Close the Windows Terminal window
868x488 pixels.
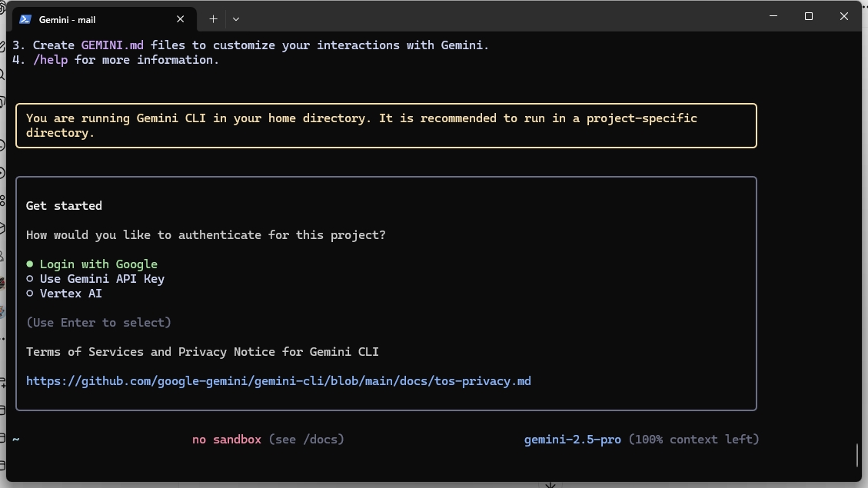[x=843, y=16]
